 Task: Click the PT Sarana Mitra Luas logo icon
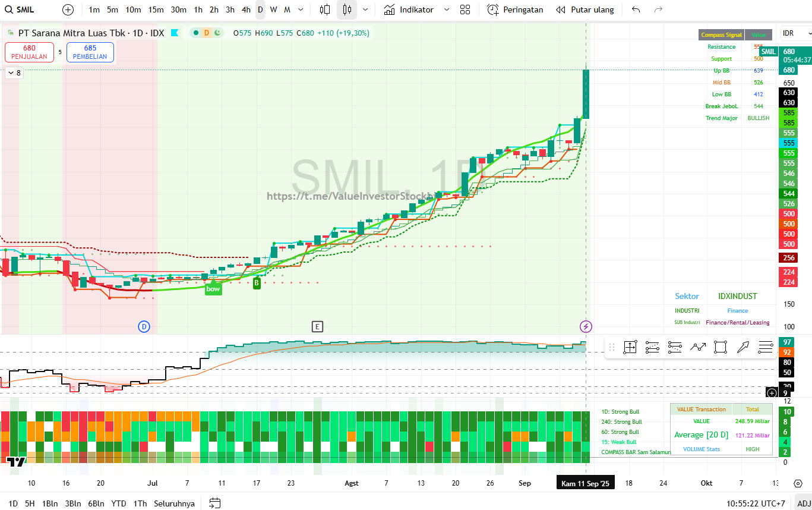(11, 33)
